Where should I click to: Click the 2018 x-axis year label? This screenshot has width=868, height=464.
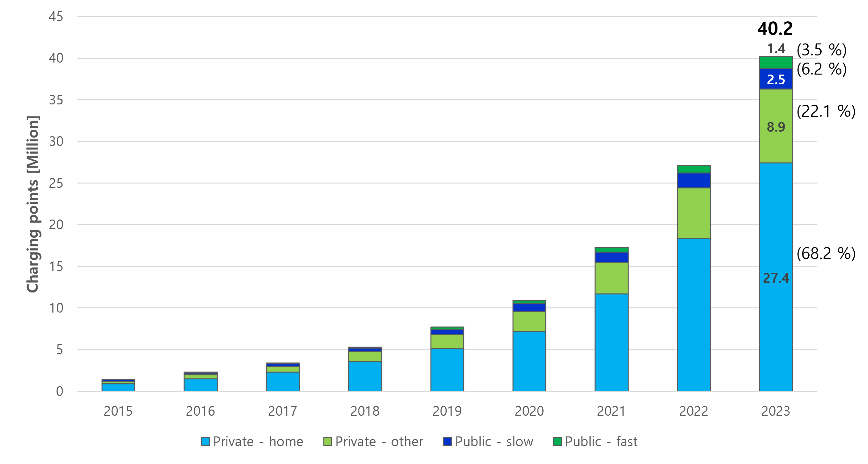tap(365, 411)
